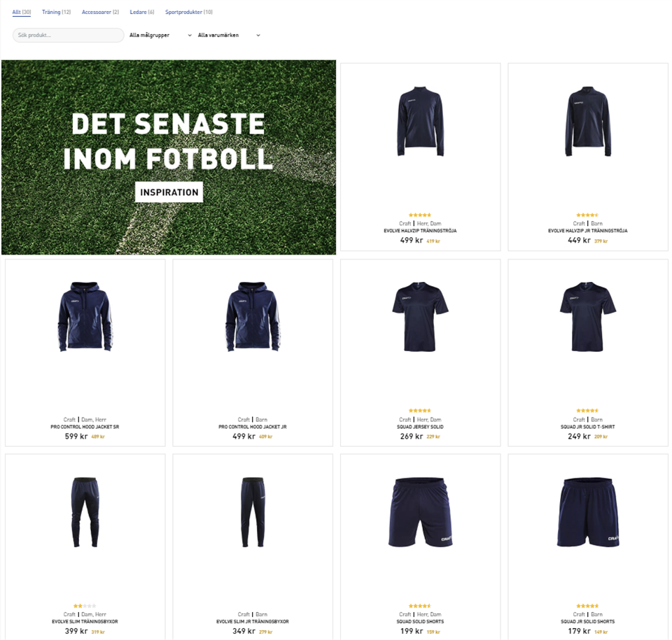The width and height of the screenshot is (672, 640).
Task: Click the INSPIRATION button on the banner
Action: pos(169,192)
